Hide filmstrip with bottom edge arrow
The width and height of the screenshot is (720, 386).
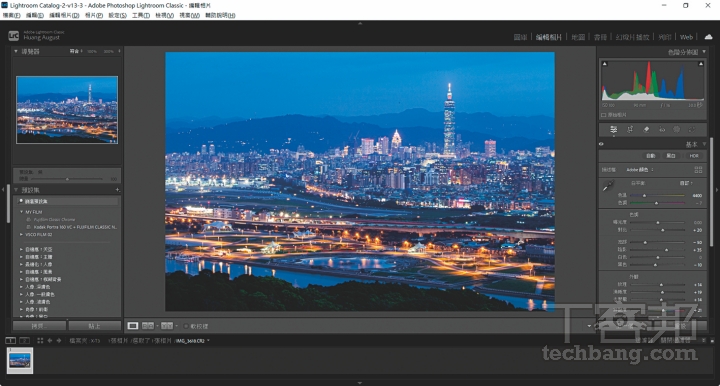360,383
